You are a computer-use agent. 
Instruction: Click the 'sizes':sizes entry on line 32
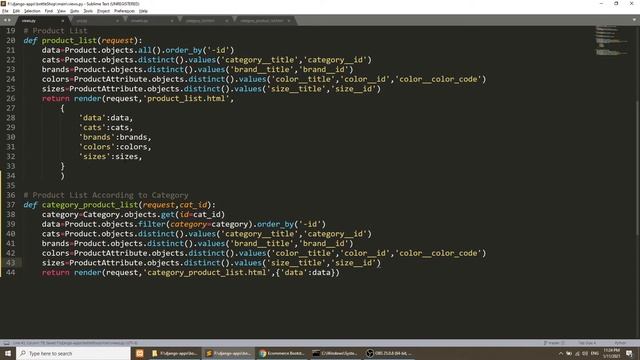110,156
